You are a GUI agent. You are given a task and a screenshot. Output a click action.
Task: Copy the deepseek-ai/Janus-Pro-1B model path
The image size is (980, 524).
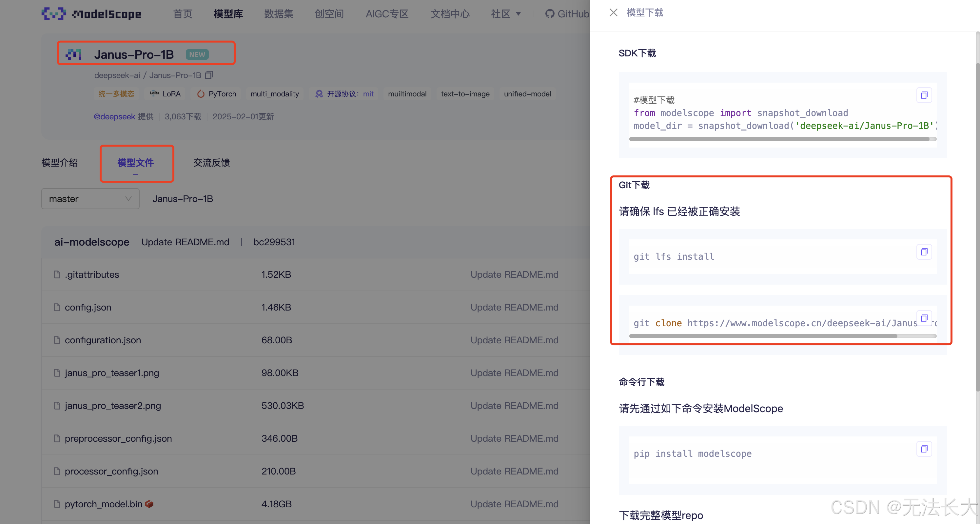(209, 75)
